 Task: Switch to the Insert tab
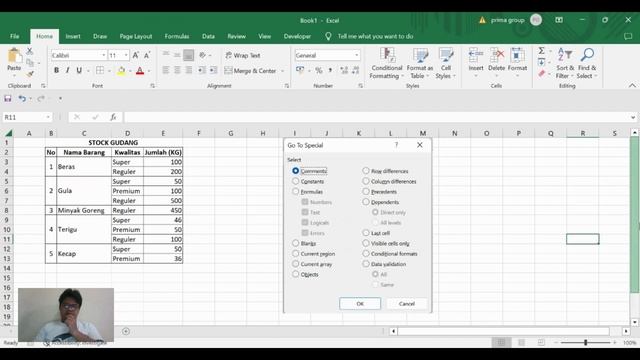point(73,36)
